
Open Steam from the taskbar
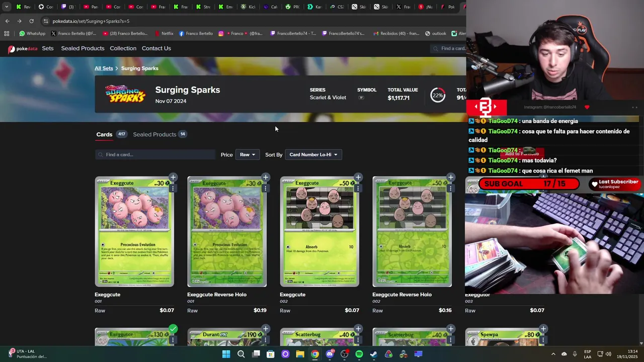tap(374, 354)
